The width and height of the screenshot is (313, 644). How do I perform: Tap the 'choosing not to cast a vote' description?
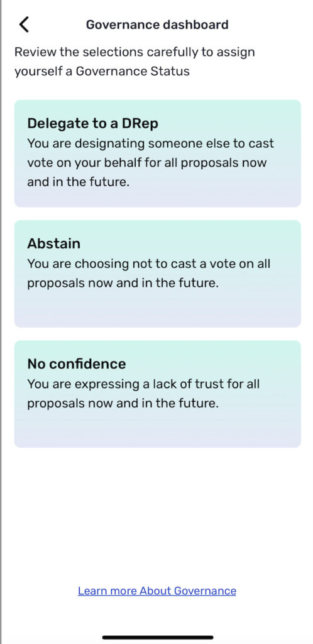click(149, 274)
